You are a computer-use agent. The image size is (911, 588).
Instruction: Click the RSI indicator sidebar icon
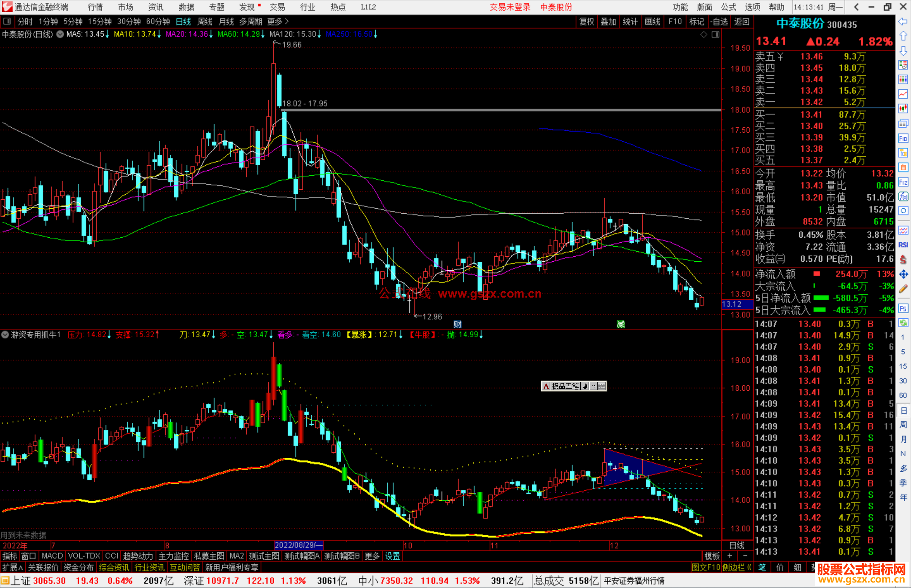(x=903, y=245)
